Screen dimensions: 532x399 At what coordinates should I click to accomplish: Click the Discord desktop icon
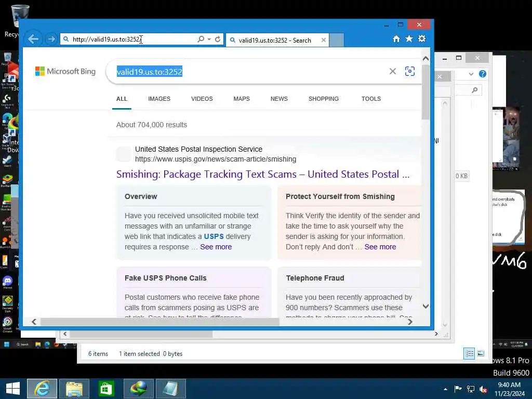click(7, 282)
